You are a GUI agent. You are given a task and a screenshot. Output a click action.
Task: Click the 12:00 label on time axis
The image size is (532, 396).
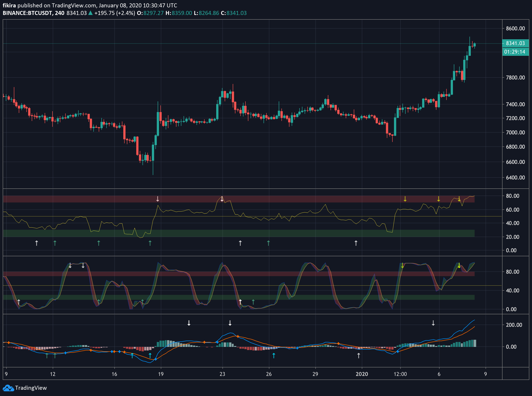(x=400, y=374)
